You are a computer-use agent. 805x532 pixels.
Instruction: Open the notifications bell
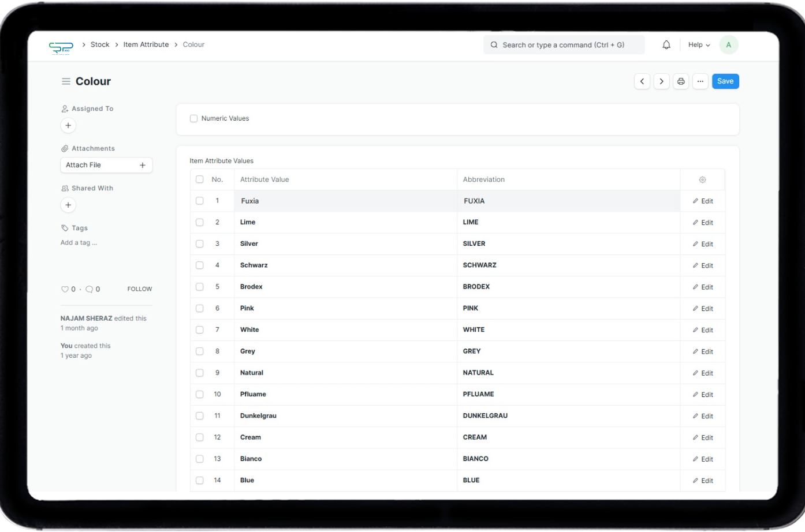pos(666,45)
